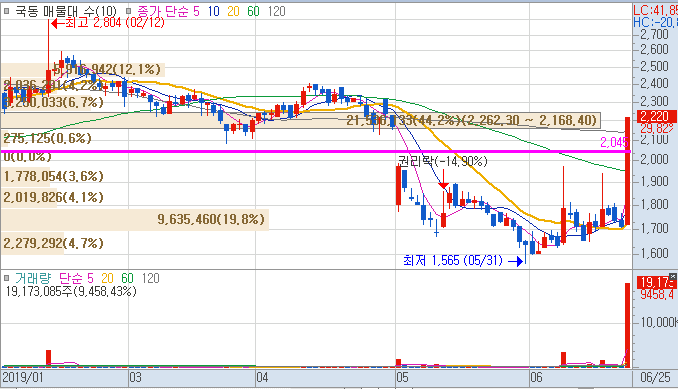Click the gray 120-day price average label

tap(277, 11)
